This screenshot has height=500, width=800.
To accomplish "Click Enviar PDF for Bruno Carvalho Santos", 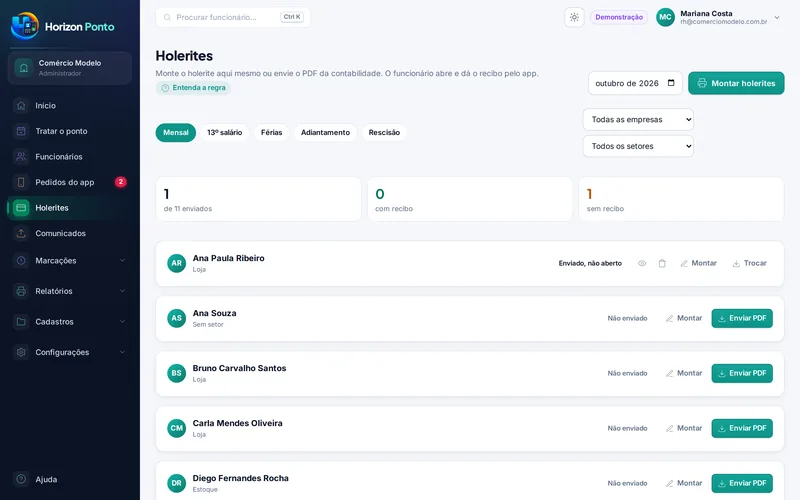I will coord(742,373).
